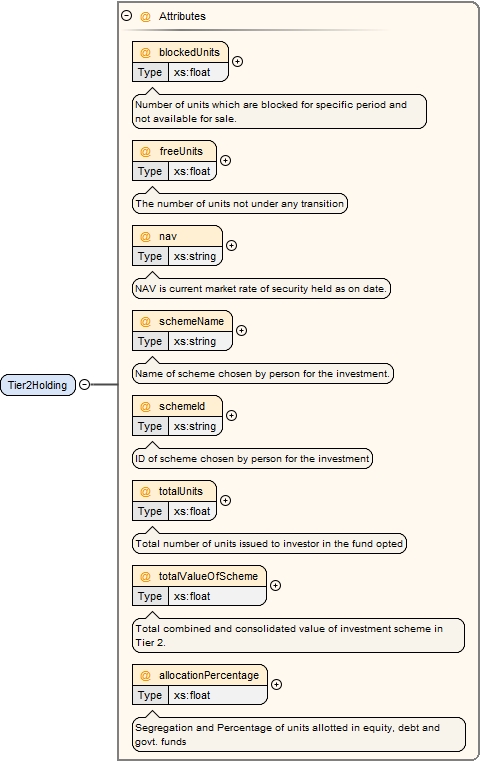Expand the allocationPercentage plus icon
This screenshot has width=497, height=762.
click(x=276, y=684)
